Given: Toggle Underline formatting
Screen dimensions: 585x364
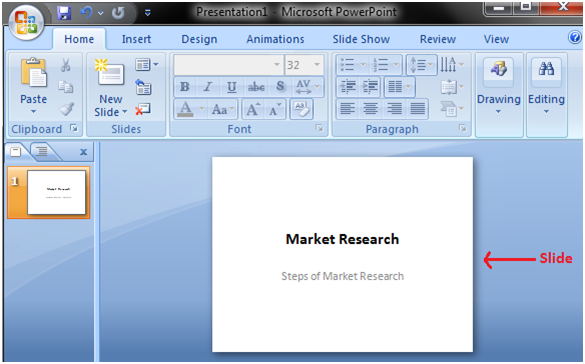Looking at the screenshot, I should point(231,87).
